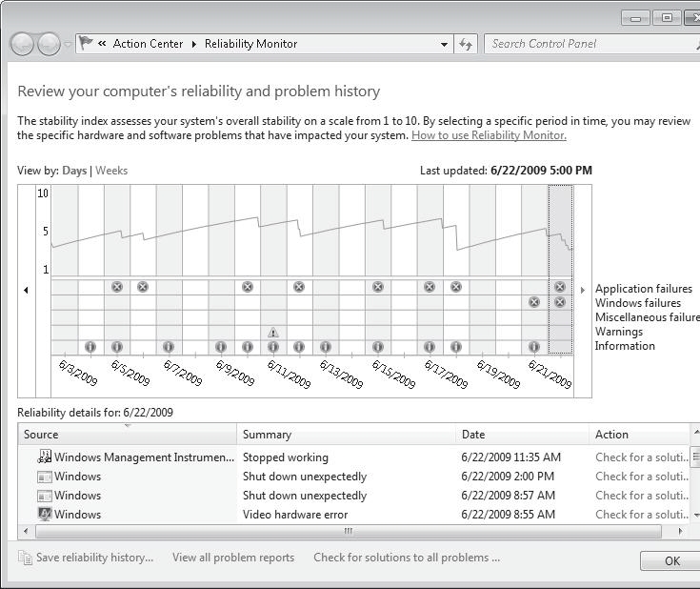The width and height of the screenshot is (700, 589).
Task: Click the information icon for 6/7/2009
Action: [x=169, y=347]
